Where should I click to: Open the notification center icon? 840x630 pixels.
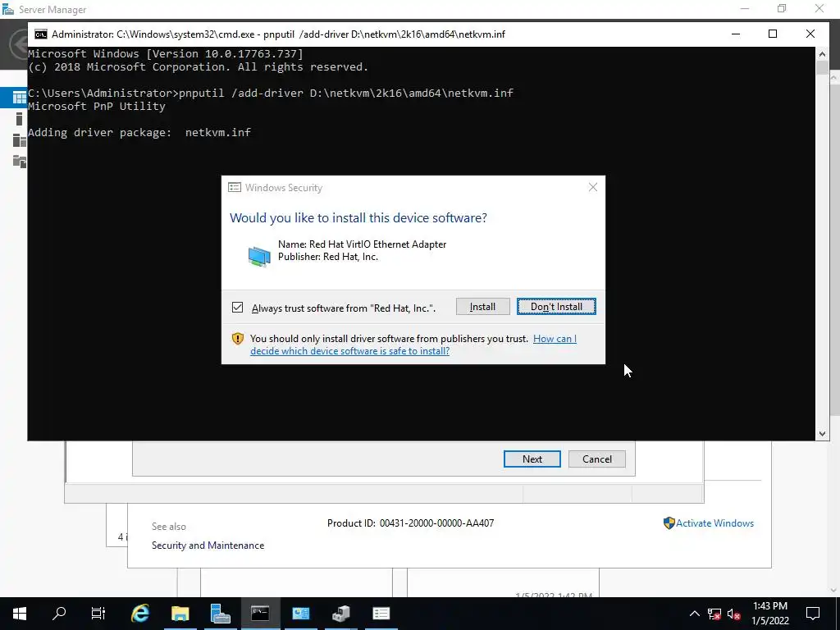tap(813, 614)
